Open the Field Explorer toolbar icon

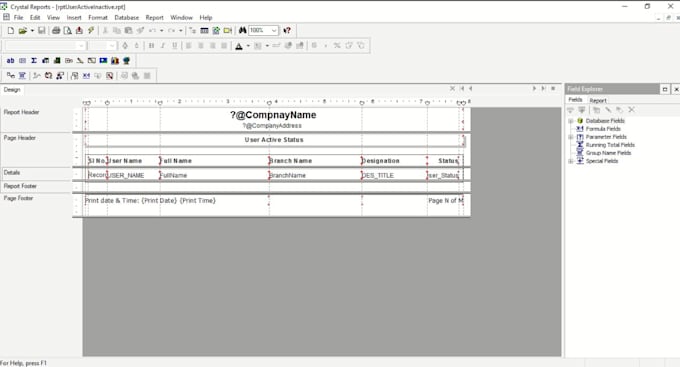coord(204,30)
